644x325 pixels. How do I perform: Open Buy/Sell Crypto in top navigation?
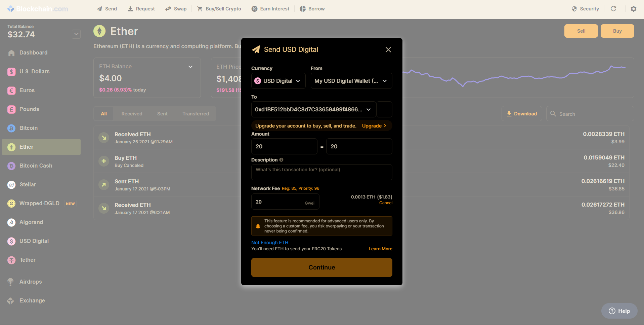tap(219, 9)
